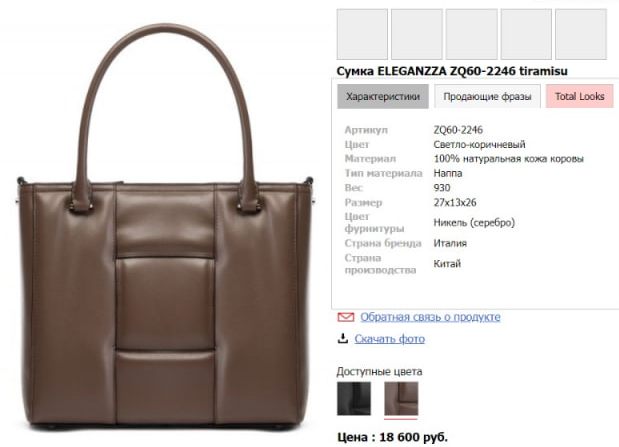
Task: Open the fifth empty gallery thumbnail
Action: (581, 34)
